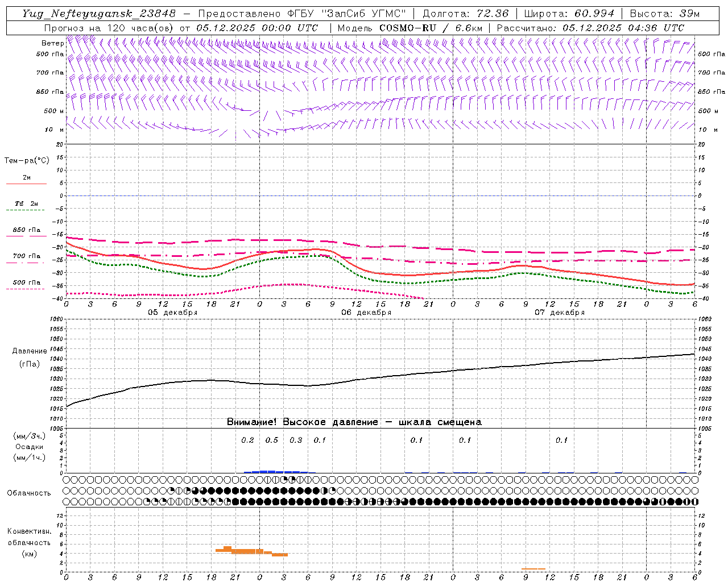Click the 05 декабря date label
728x582 pixels.
[x=173, y=312]
